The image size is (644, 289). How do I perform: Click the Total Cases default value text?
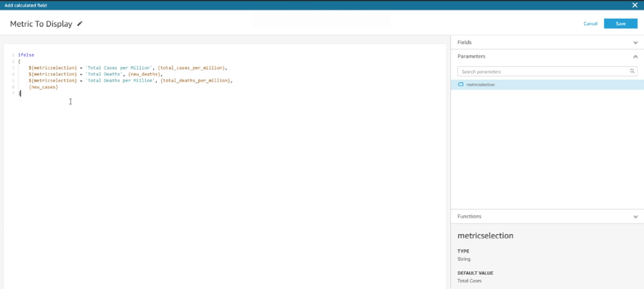[x=469, y=281]
